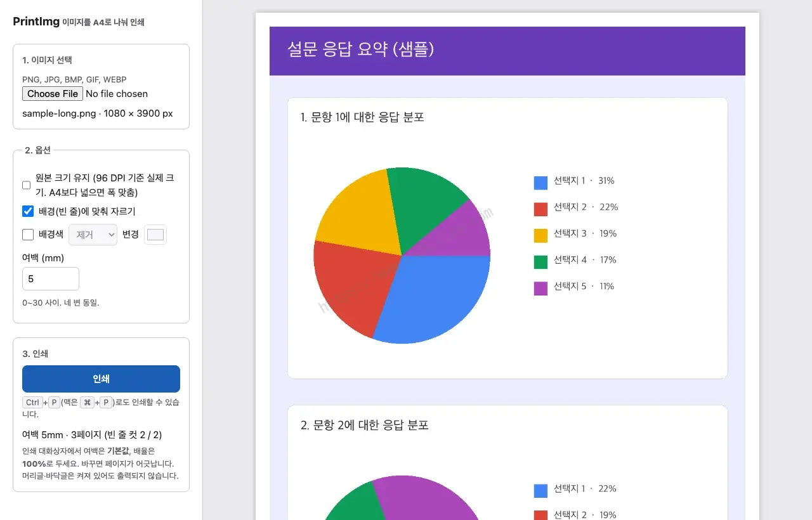
Task: Click the Choose File button
Action: [53, 94]
